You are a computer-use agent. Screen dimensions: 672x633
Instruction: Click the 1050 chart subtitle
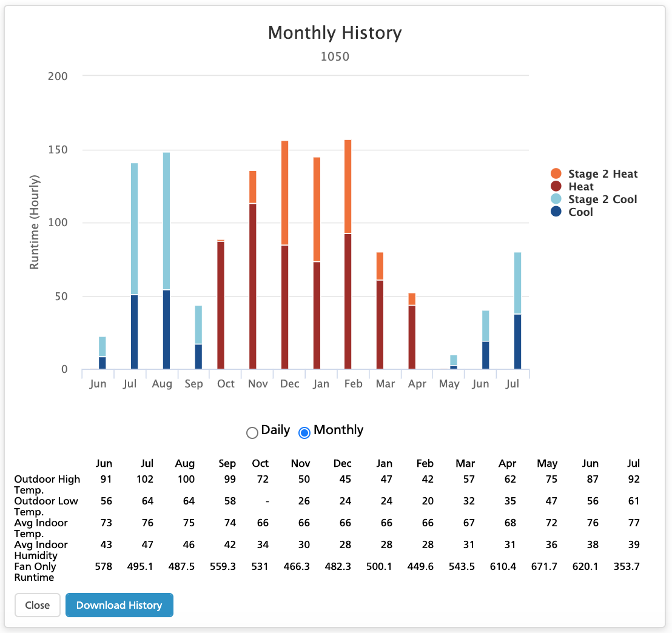335,56
